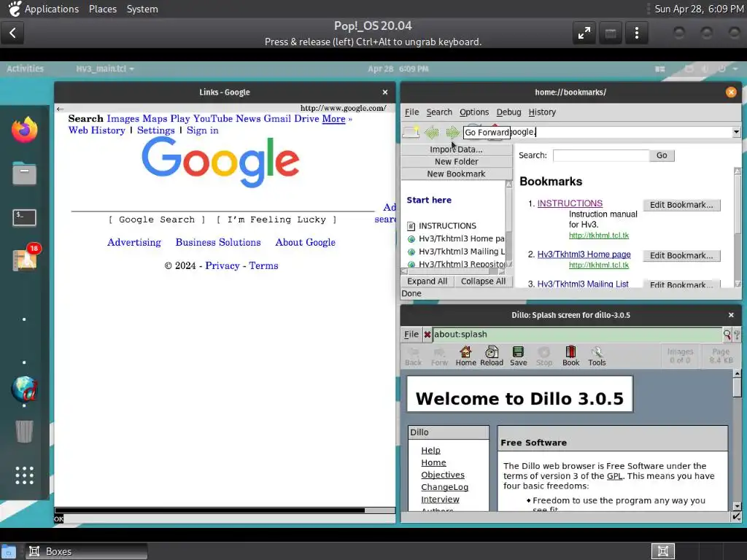Click the Dillo help question mark icon
Viewport: 747px width, 560px height.
point(737,334)
